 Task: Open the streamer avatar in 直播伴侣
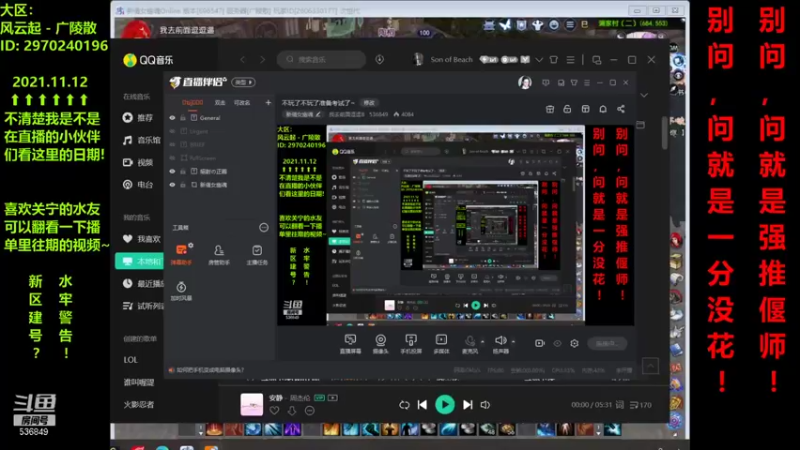(x=524, y=83)
